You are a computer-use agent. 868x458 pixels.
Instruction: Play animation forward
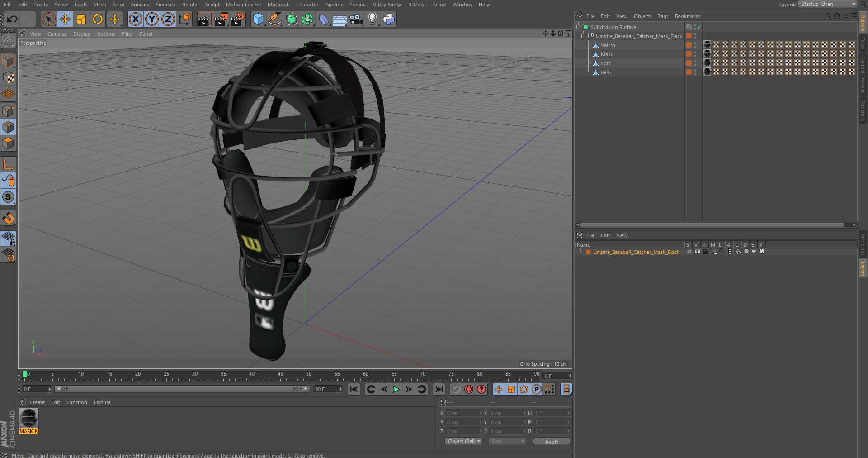(396, 389)
